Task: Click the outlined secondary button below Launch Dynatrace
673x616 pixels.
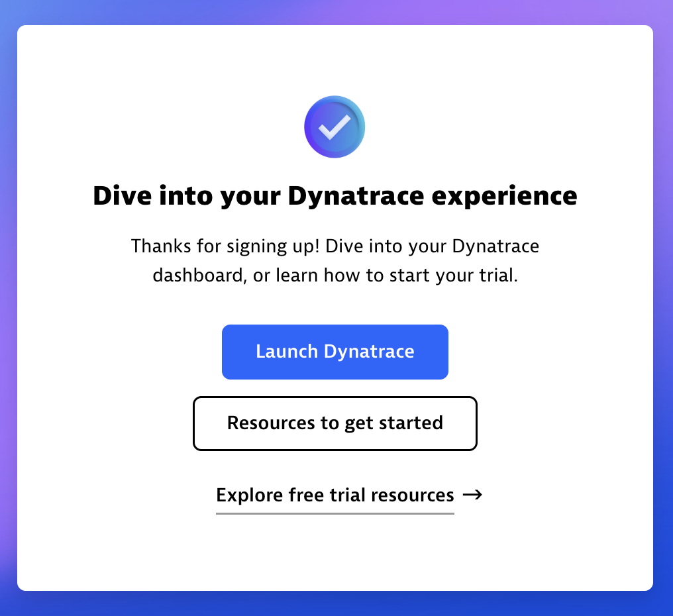Action: tap(335, 423)
